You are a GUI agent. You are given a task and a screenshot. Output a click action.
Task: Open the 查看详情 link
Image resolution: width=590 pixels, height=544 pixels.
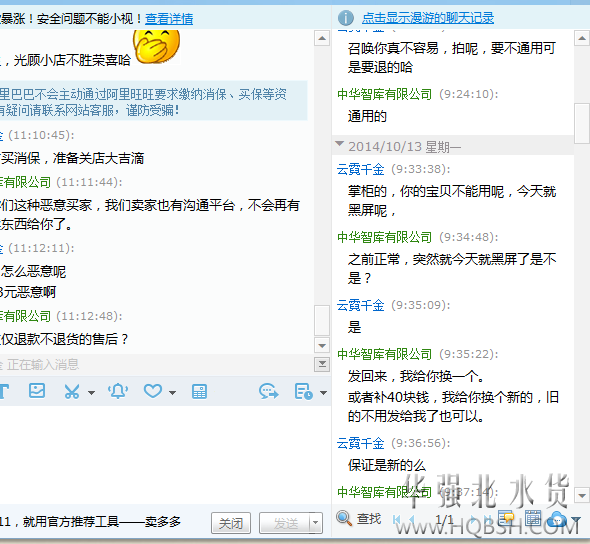click(x=169, y=18)
